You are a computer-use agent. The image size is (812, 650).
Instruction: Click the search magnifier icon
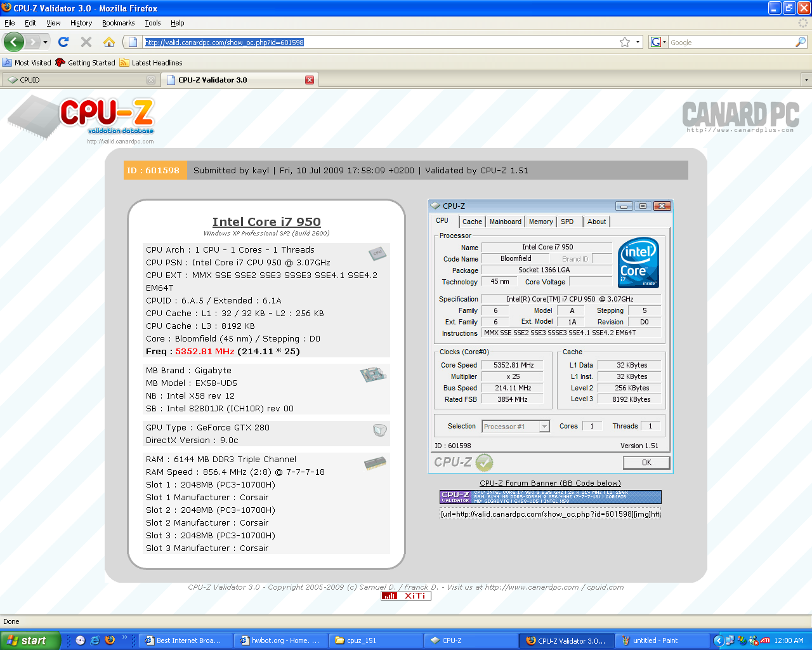(x=801, y=42)
